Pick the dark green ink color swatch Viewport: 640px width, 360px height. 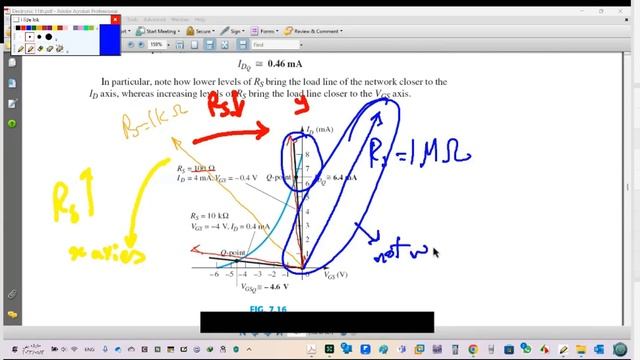tap(34, 28)
